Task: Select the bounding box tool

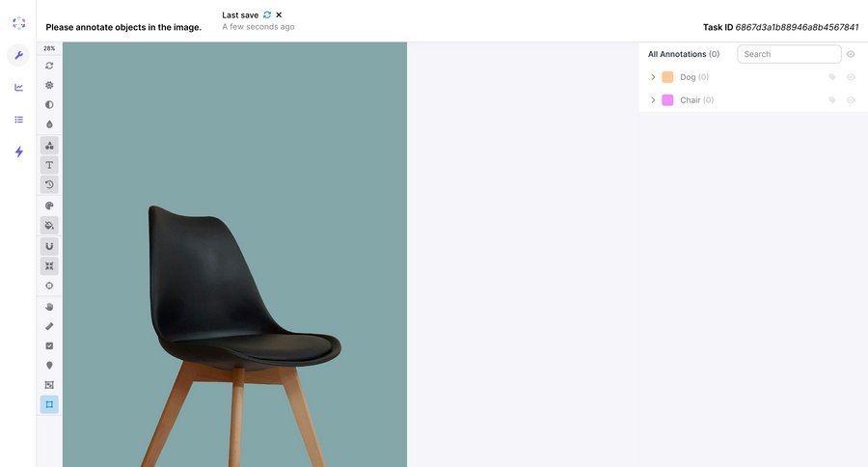Action: pos(49,404)
